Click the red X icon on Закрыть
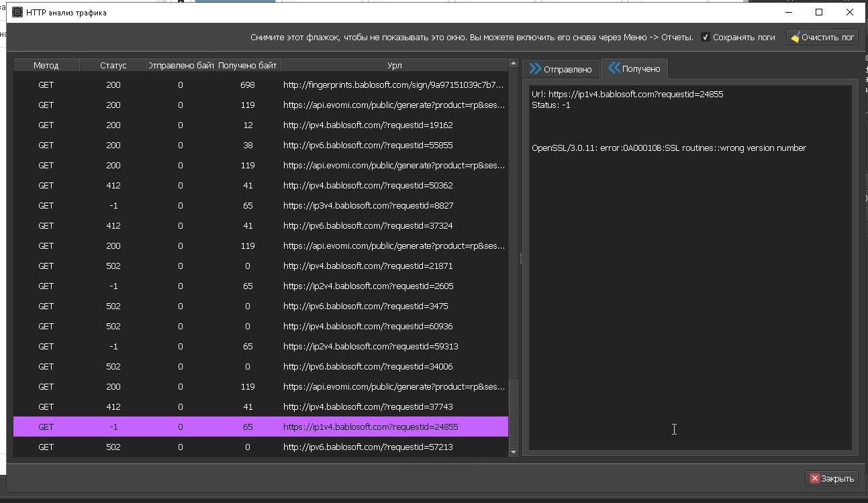 (814, 478)
